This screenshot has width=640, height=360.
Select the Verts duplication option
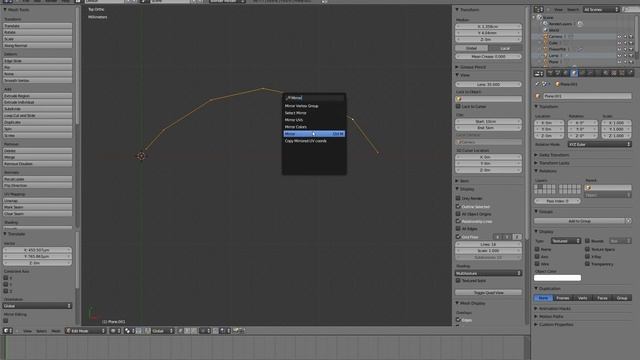pos(582,298)
